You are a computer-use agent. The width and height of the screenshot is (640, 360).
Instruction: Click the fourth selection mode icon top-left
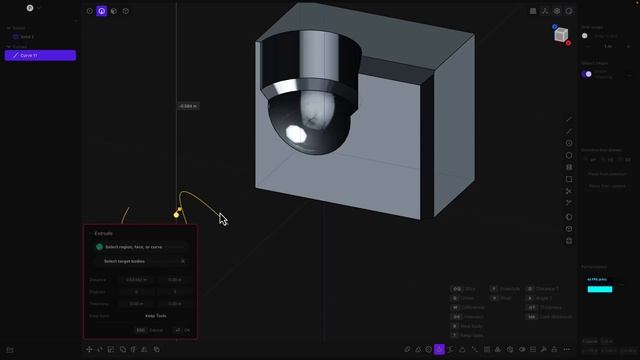coord(126,11)
